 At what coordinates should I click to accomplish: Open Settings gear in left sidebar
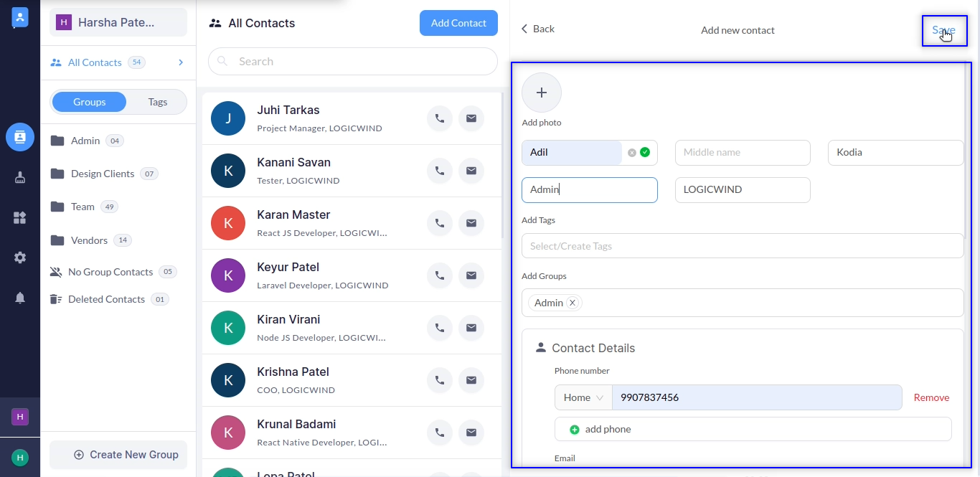(20, 258)
